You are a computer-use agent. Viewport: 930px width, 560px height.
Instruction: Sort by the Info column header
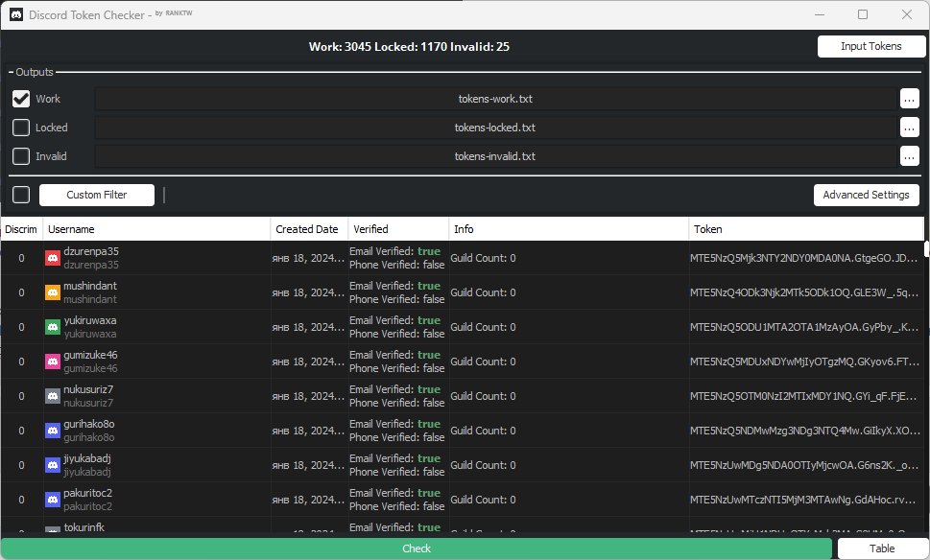[569, 229]
